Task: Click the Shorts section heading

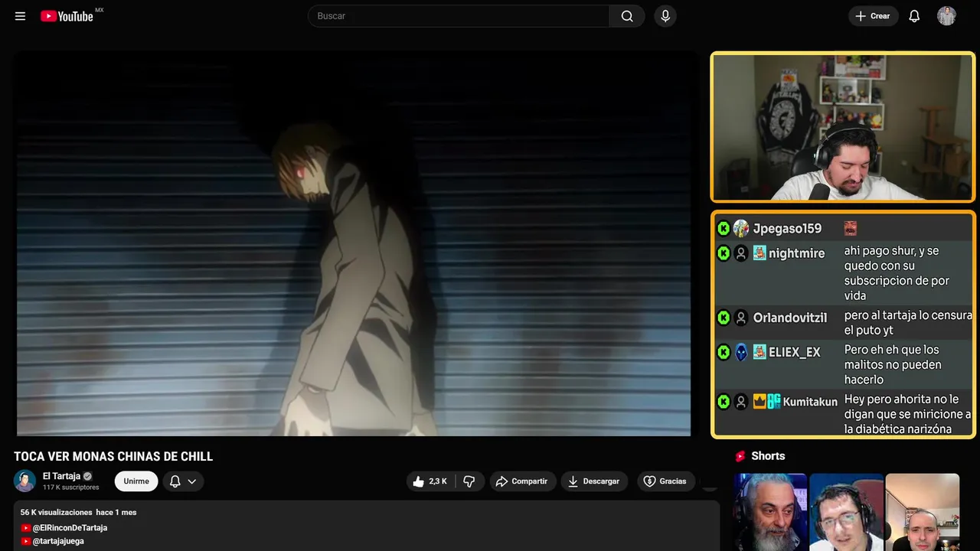Action: tap(768, 456)
